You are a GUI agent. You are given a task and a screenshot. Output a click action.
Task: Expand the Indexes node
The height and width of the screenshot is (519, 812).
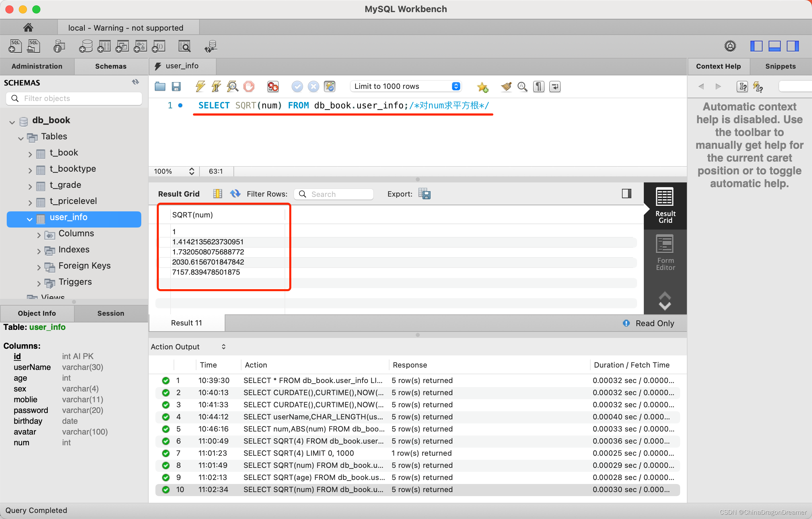point(39,251)
